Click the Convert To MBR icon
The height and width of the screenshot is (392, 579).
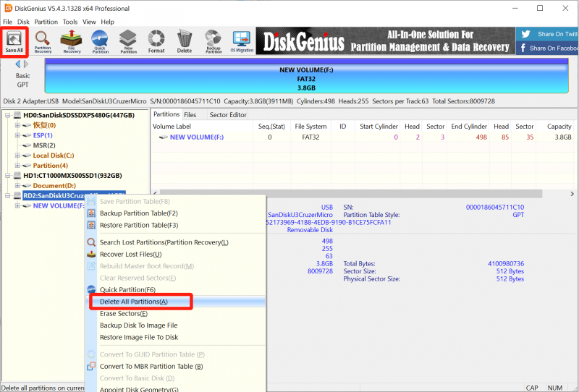[91, 366]
